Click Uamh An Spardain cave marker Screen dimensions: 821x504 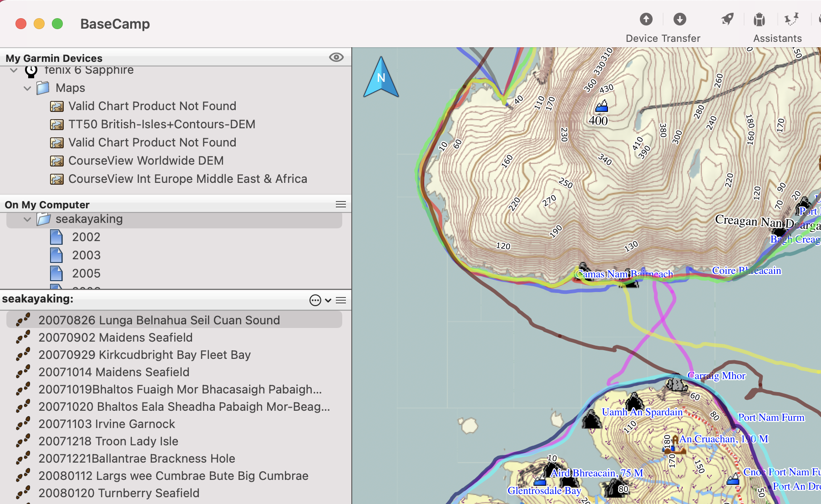(634, 401)
